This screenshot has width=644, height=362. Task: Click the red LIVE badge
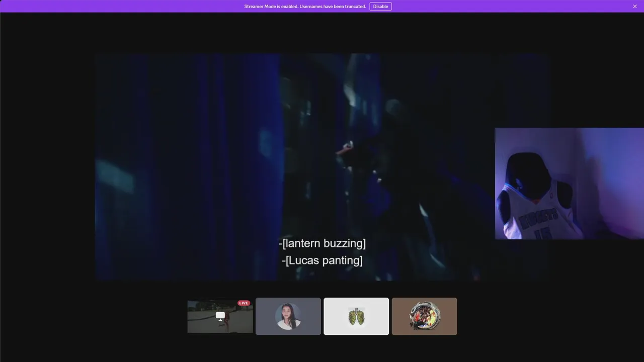(244, 303)
